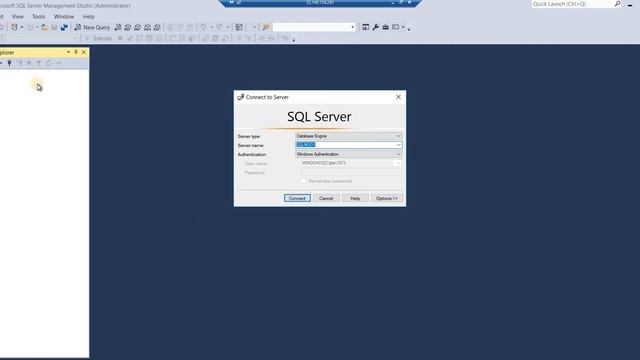The width and height of the screenshot is (640, 360).
Task: Click the DMX query toolbar icon
Action: [x=138, y=27]
